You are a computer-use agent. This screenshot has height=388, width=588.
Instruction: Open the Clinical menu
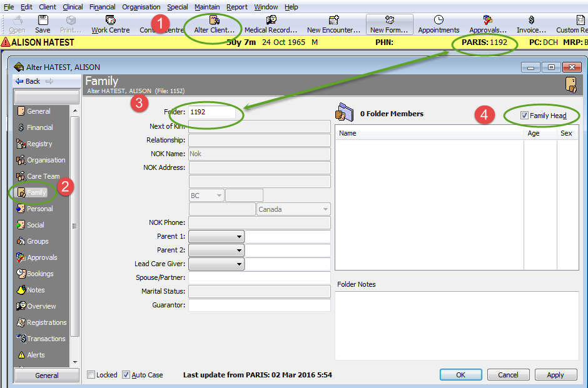73,7
